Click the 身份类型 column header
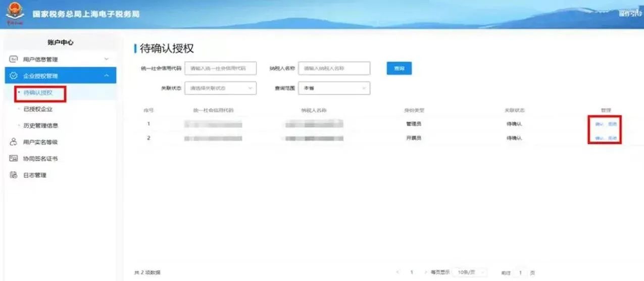 point(413,110)
